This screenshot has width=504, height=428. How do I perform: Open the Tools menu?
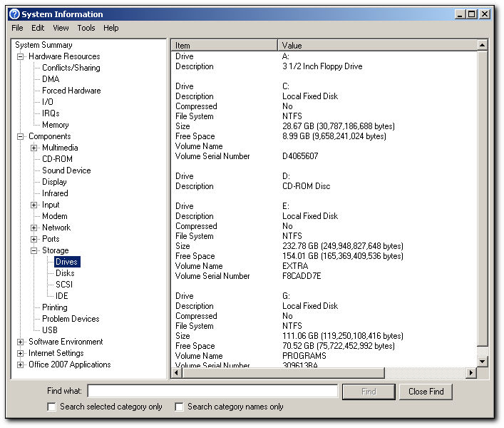point(86,28)
